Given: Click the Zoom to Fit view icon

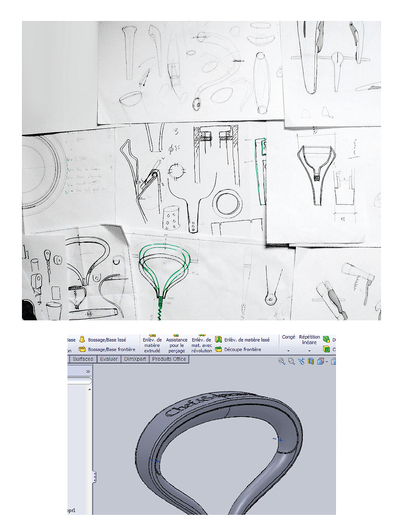Looking at the screenshot, I should coord(282,361).
